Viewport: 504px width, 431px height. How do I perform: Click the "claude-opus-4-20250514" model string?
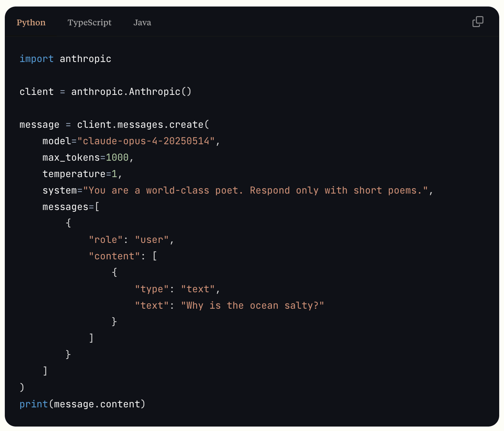pos(146,141)
